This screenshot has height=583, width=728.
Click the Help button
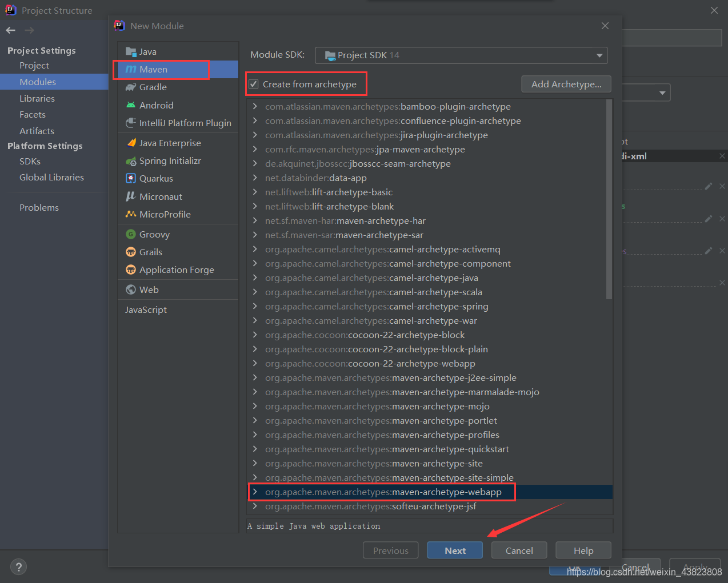pyautogui.click(x=583, y=550)
